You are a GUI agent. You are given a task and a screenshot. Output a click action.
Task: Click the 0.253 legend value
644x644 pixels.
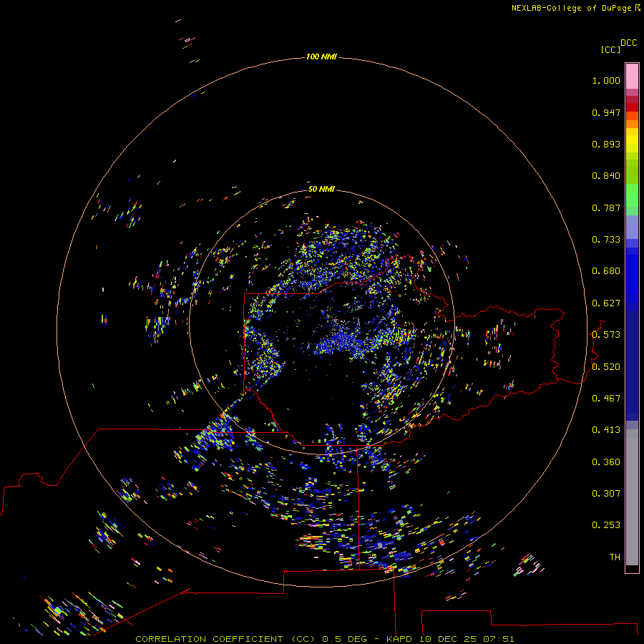tap(606, 525)
